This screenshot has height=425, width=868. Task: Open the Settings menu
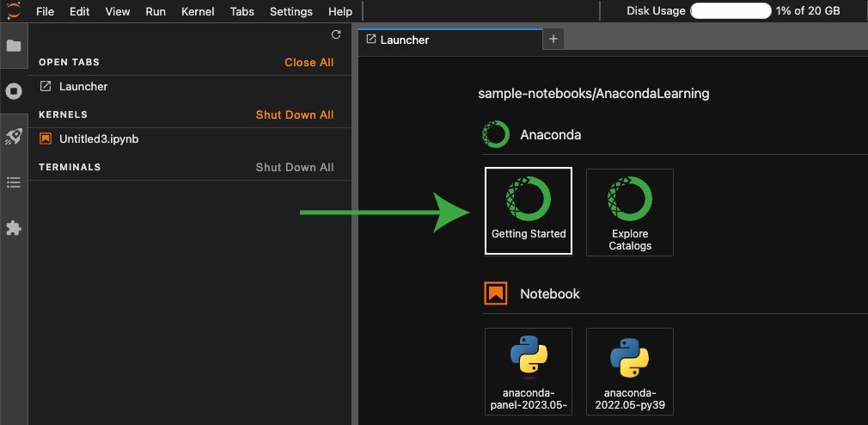[291, 11]
